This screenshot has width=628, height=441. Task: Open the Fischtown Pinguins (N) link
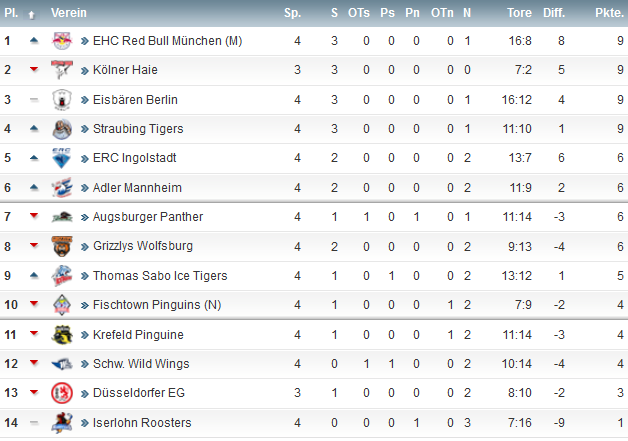point(157,305)
